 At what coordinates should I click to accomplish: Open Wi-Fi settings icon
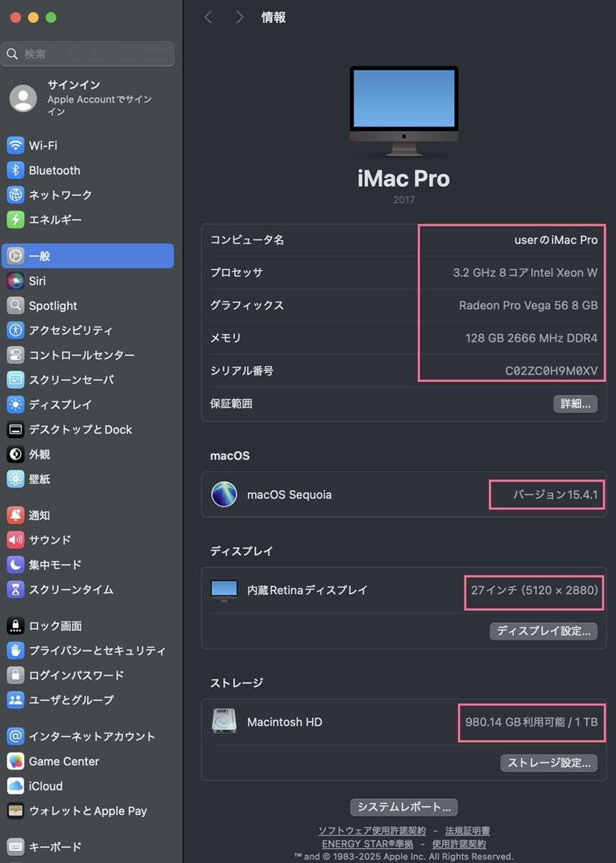16,145
